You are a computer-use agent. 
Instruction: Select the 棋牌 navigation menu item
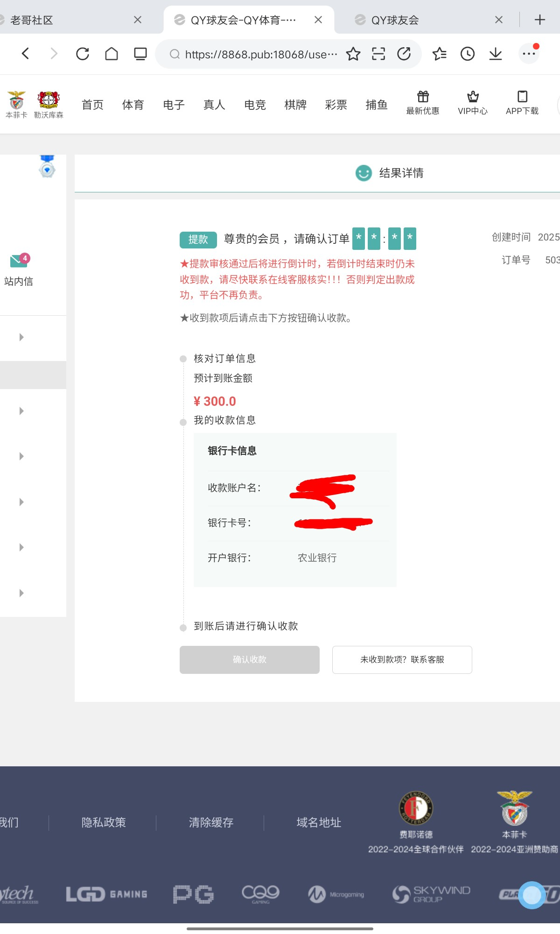(x=295, y=105)
